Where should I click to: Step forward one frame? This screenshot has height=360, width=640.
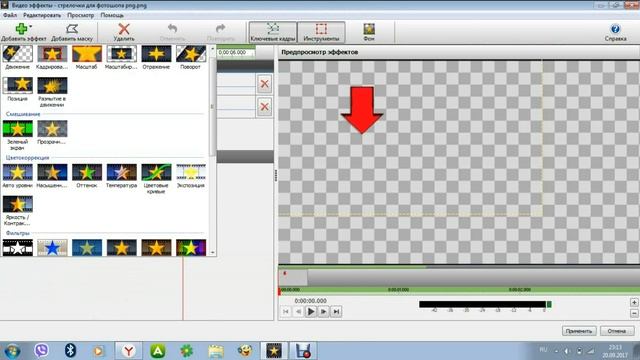[x=323, y=311]
